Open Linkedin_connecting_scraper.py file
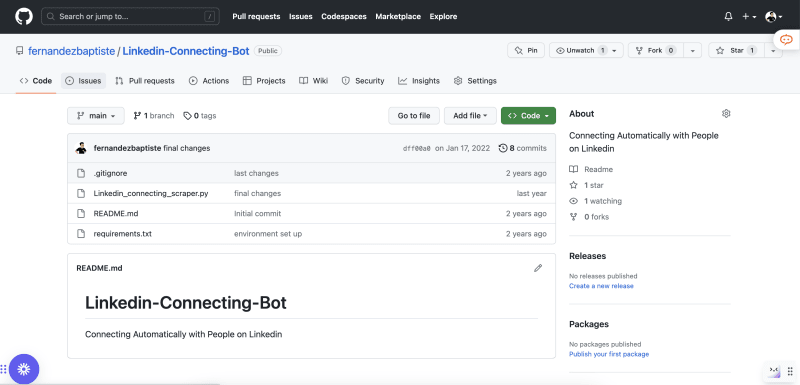Screen dimensions: 800x385 pyautogui.click(x=151, y=193)
